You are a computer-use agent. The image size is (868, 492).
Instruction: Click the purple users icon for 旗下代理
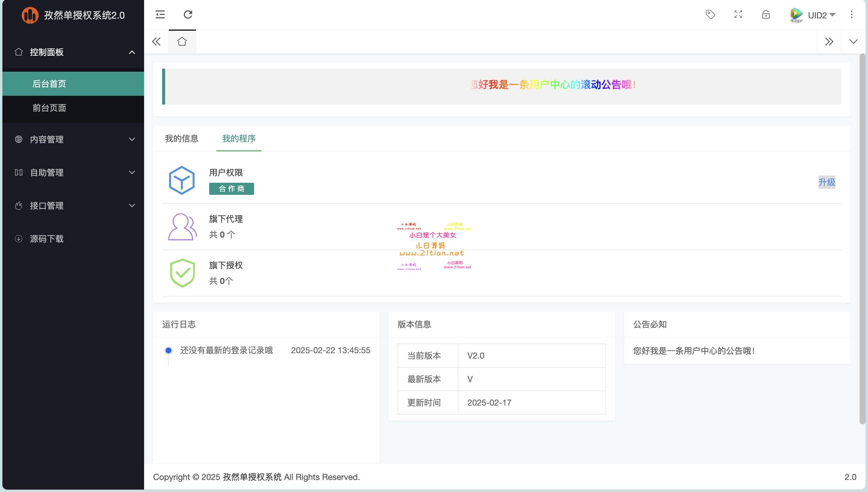pyautogui.click(x=182, y=227)
